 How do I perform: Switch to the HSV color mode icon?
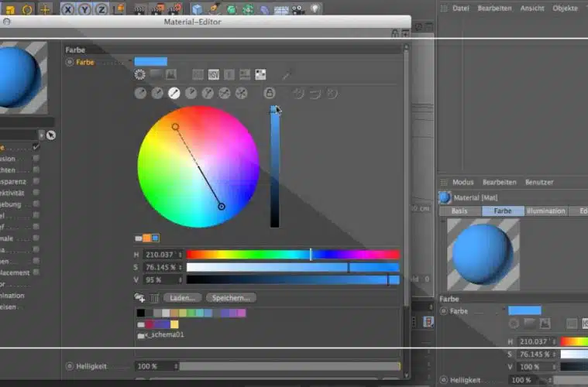(213, 75)
